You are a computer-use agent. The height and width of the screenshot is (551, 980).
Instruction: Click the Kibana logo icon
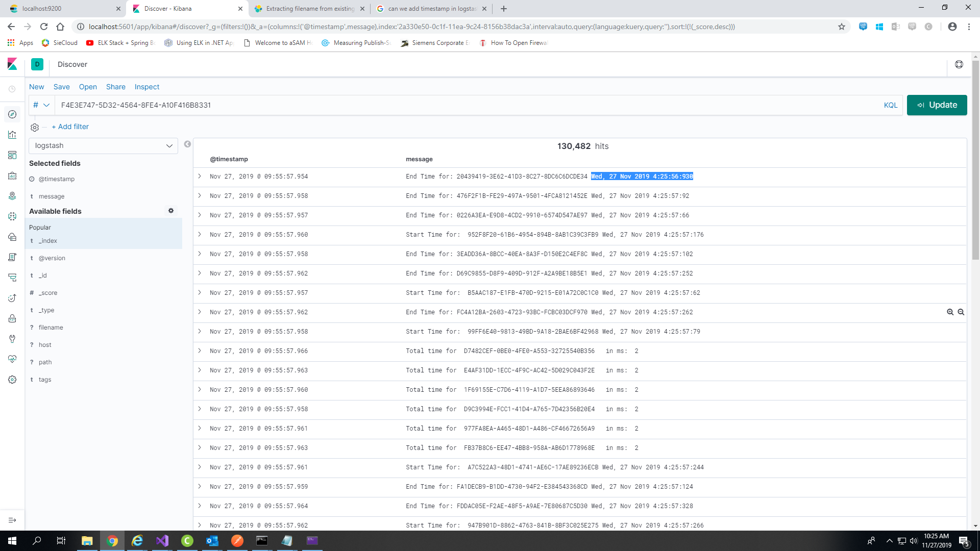[x=12, y=64]
